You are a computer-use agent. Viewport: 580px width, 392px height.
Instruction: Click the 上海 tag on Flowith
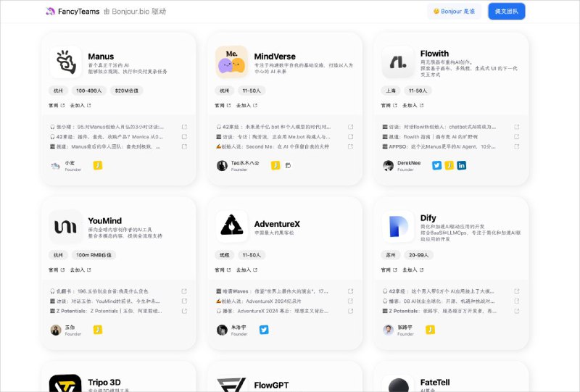pos(391,91)
